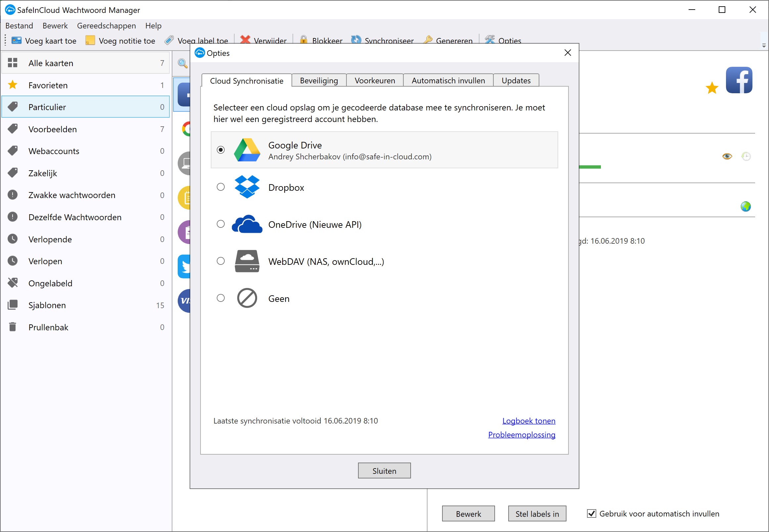This screenshot has width=769, height=532.
Task: Switch to the Beveiliging tab
Action: pos(319,80)
